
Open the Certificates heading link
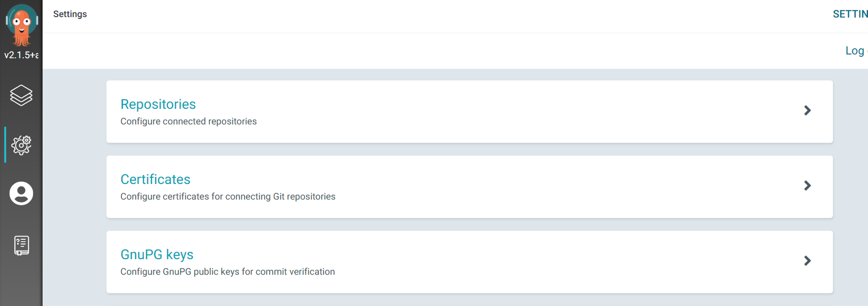coord(155,179)
